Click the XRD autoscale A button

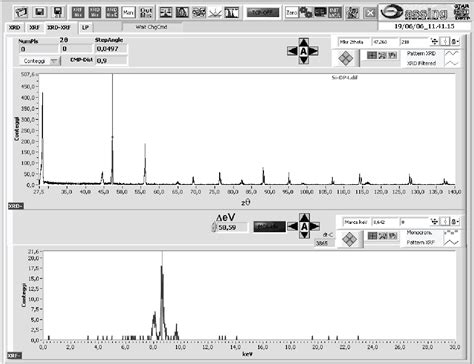(x=303, y=51)
